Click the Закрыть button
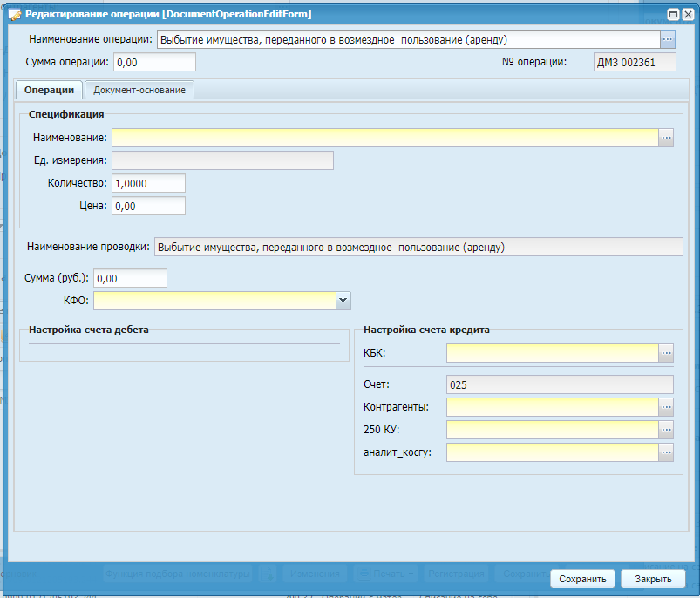Viewport: 700px width, 598px height. (x=653, y=579)
